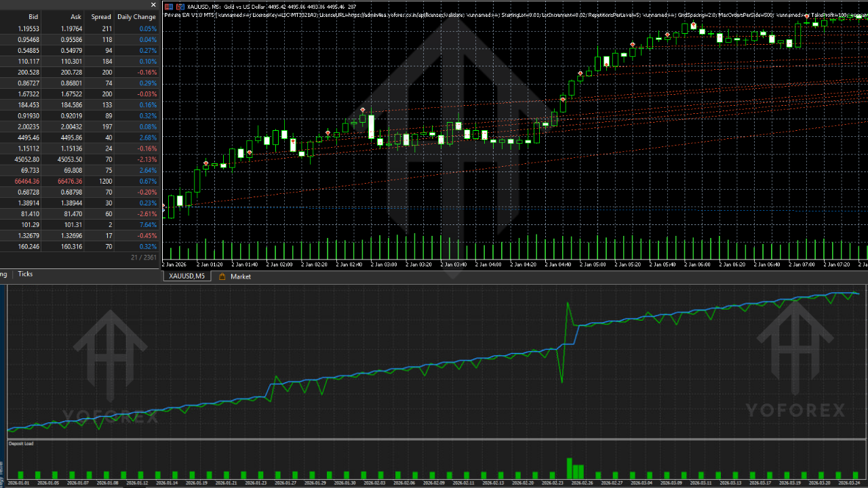Switch to the XAUUSD,M5 chart tab
The image size is (868, 488).
click(x=186, y=277)
